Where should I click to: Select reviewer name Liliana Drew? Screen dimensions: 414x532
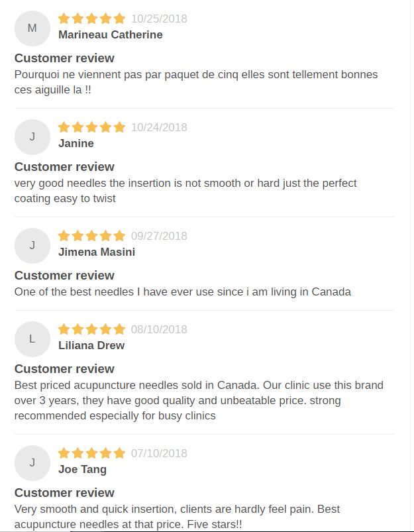(x=91, y=345)
